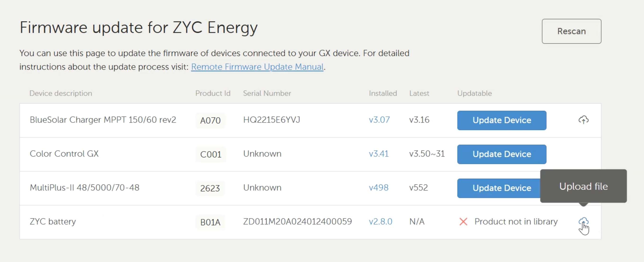The height and width of the screenshot is (262, 644).
Task: Click the Updatable column header
Action: click(x=474, y=93)
